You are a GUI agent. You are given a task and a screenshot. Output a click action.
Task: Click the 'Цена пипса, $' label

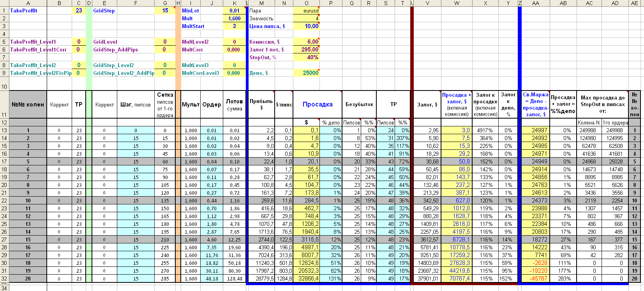[267, 26]
